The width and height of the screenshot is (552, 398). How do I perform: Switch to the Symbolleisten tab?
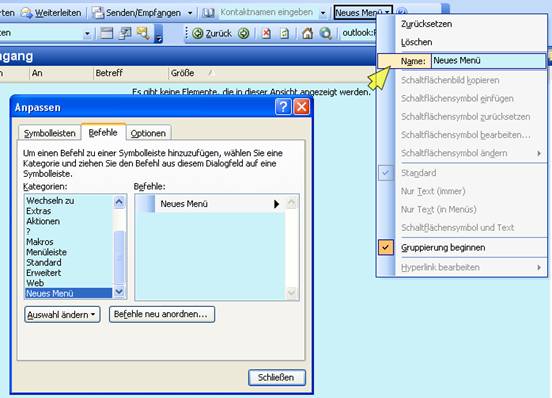point(50,133)
